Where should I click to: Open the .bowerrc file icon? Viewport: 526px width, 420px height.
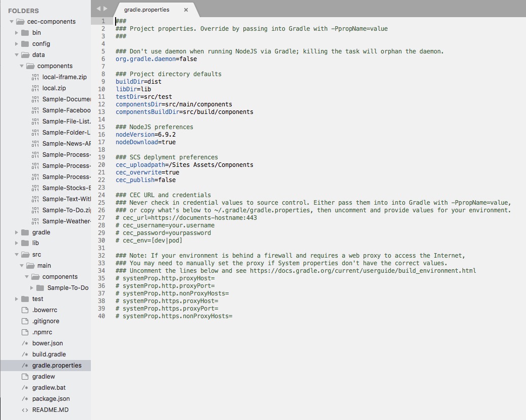pos(25,310)
